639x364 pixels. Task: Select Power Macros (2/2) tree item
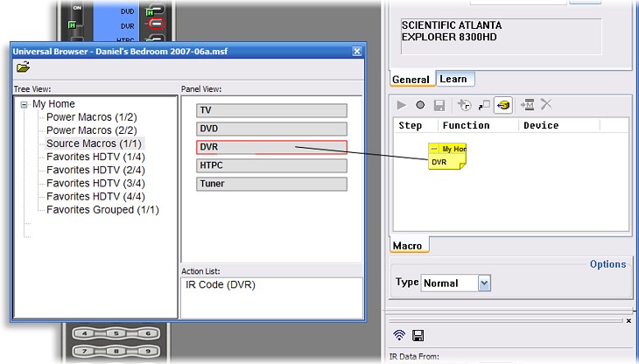91,129
